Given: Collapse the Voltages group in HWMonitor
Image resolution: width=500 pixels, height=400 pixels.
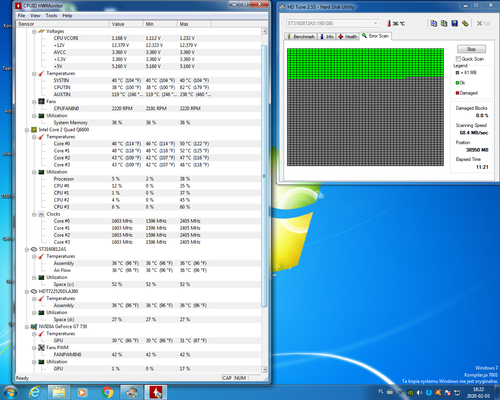Looking at the screenshot, I should [34, 31].
